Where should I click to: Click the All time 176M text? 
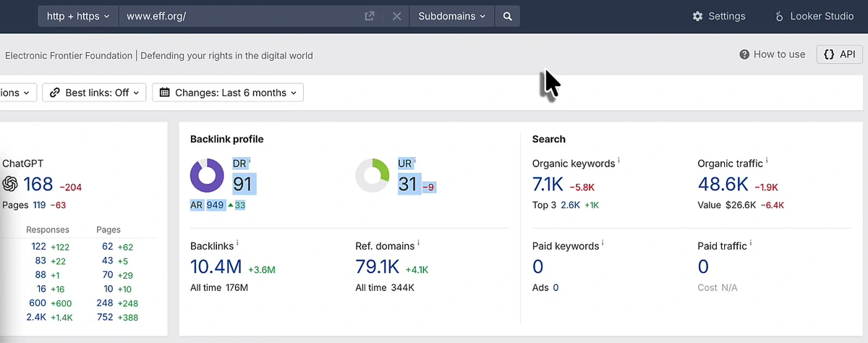(x=219, y=288)
